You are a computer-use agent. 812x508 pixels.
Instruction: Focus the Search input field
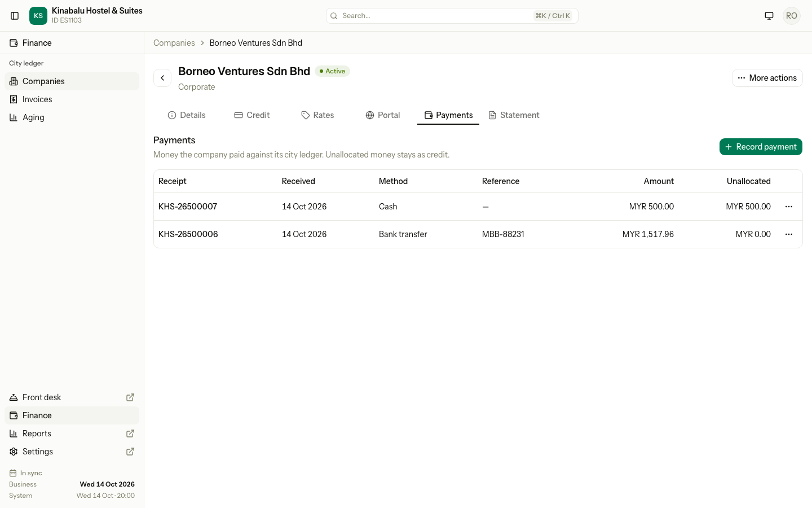coord(452,16)
